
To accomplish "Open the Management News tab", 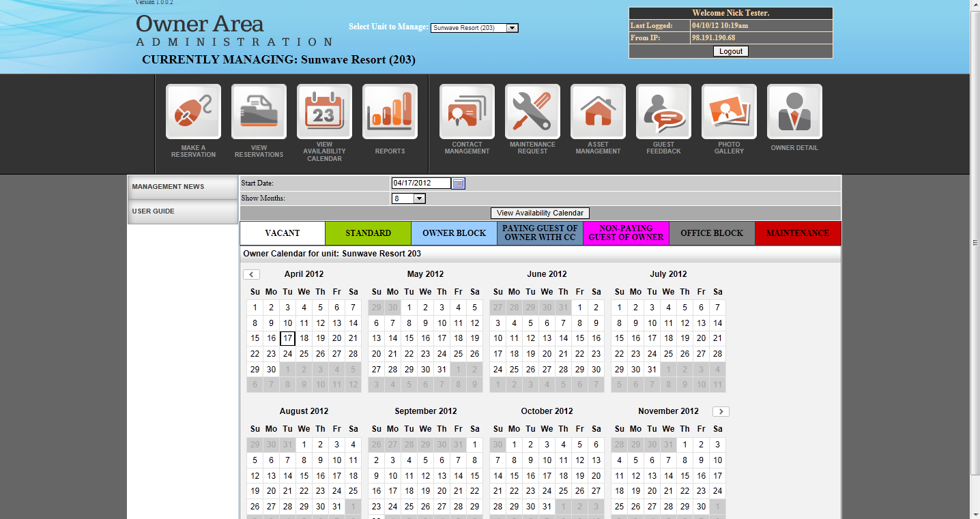I will [182, 187].
